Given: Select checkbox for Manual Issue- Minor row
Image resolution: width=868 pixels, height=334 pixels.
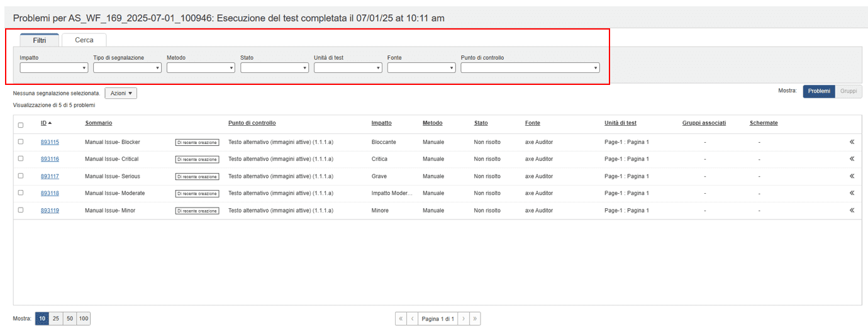Looking at the screenshot, I should (21, 210).
